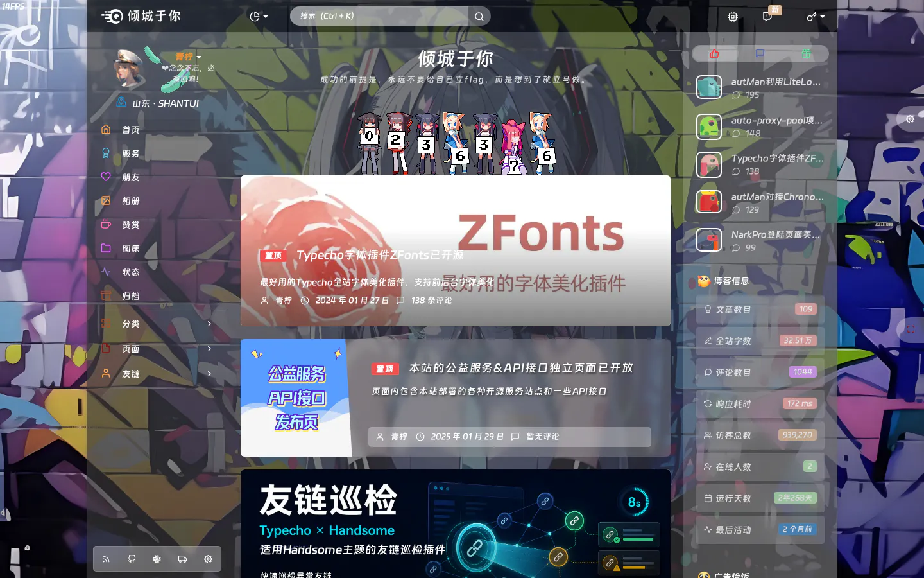Open the GitHub icon in sidebar footer
This screenshot has height=578, width=924.
(132, 559)
